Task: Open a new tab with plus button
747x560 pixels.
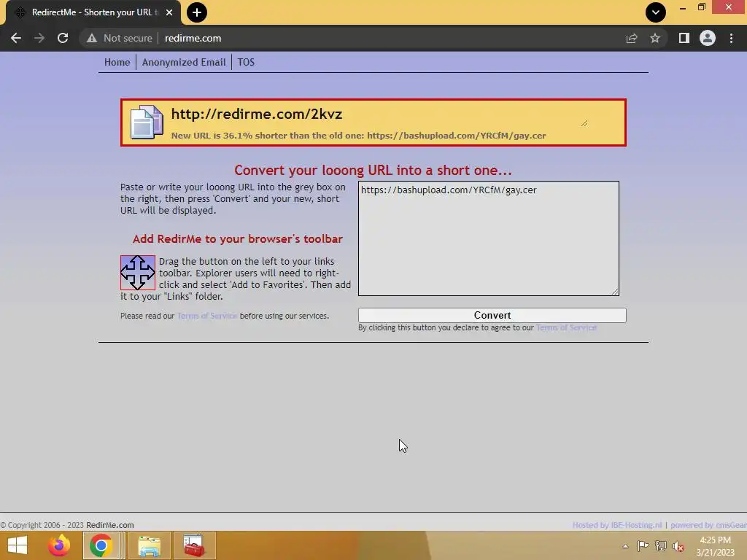Action: coord(197,12)
